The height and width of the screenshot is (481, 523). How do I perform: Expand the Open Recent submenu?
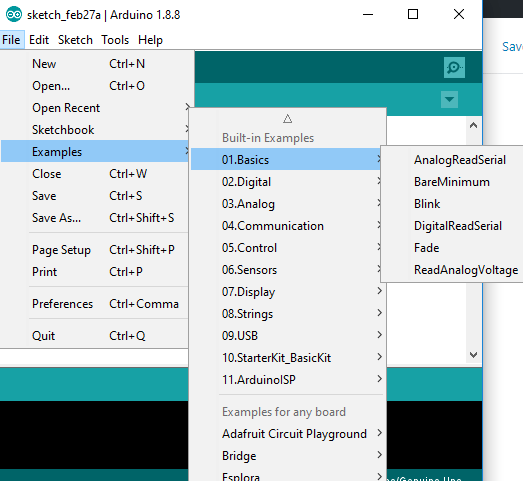tap(95, 108)
